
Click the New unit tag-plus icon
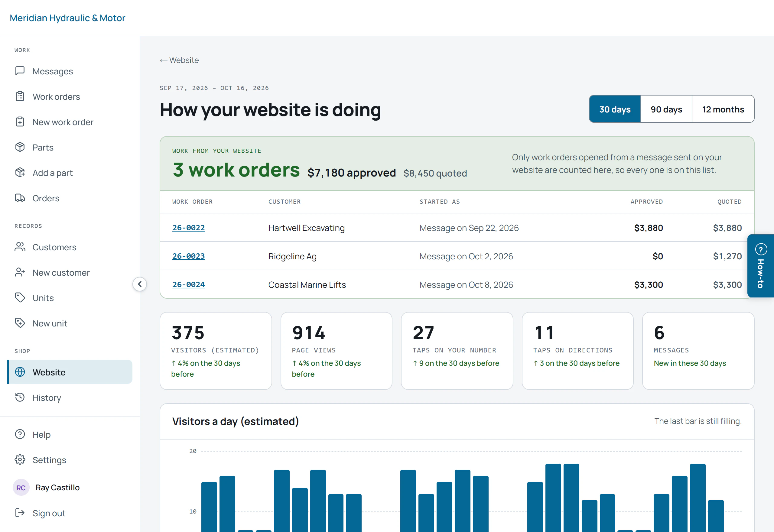pos(20,323)
